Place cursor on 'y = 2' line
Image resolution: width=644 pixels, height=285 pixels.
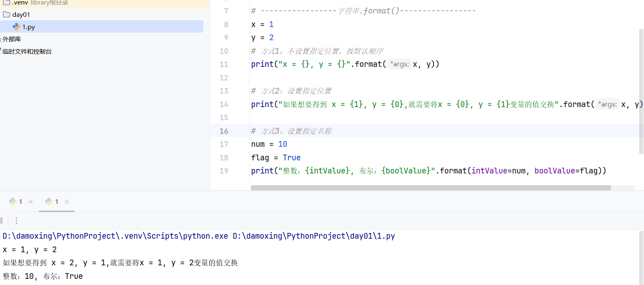click(x=263, y=38)
